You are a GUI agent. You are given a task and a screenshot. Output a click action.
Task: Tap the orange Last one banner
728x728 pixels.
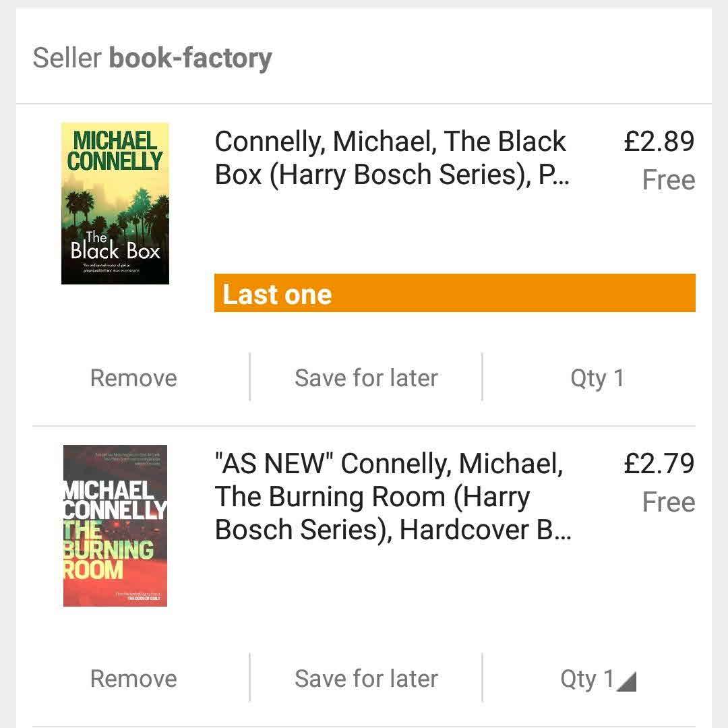pos(454,293)
